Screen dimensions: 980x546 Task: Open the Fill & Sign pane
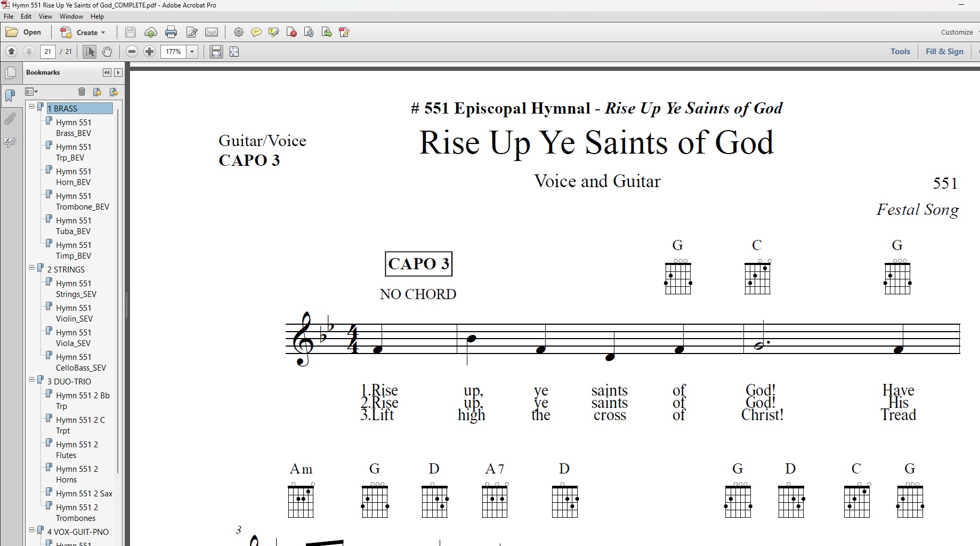944,52
